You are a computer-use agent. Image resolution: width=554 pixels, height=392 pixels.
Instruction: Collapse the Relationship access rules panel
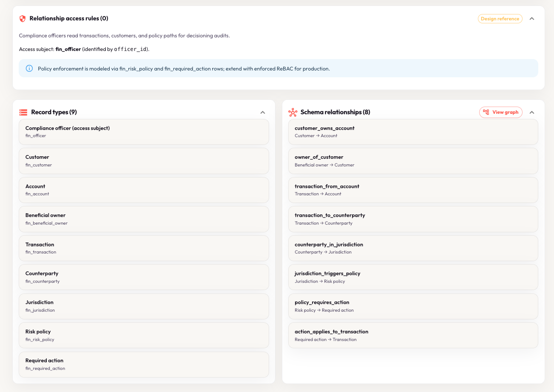tap(532, 19)
